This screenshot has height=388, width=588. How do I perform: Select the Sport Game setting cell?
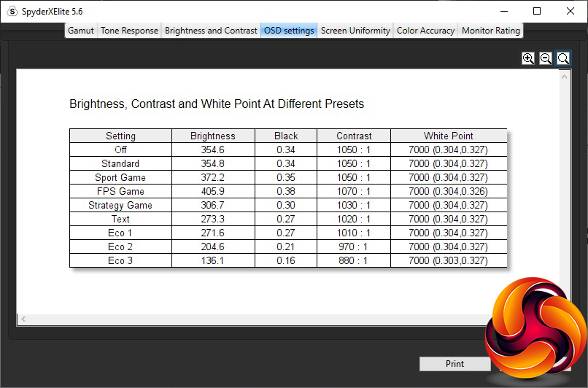[x=121, y=177]
